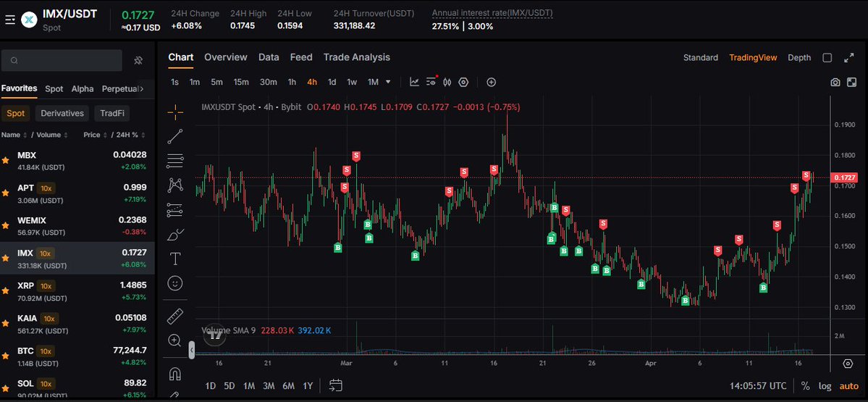The image size is (868, 402).
Task: Collapse the left panel handle arrow
Action: [x=192, y=351]
